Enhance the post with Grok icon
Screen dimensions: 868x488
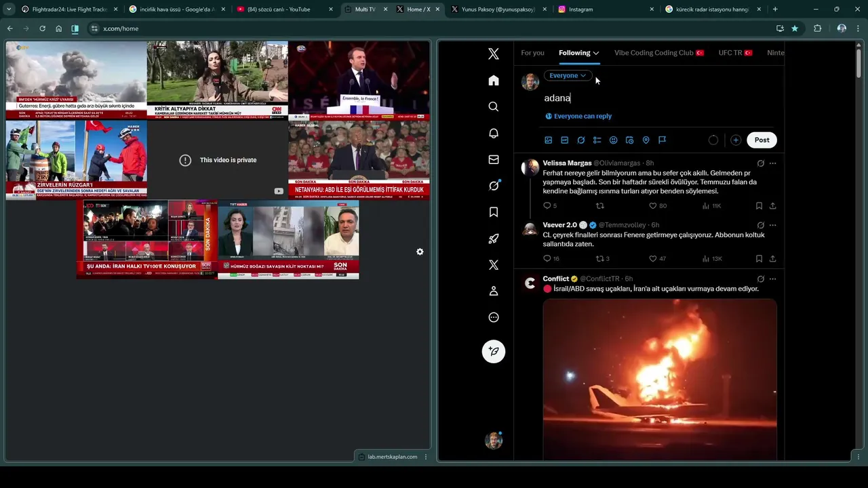(581, 140)
